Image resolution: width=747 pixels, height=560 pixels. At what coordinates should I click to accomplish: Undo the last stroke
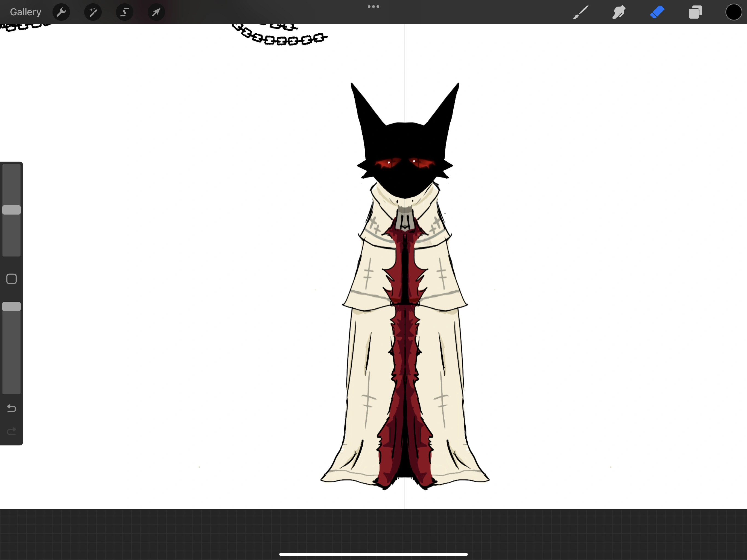click(x=11, y=409)
